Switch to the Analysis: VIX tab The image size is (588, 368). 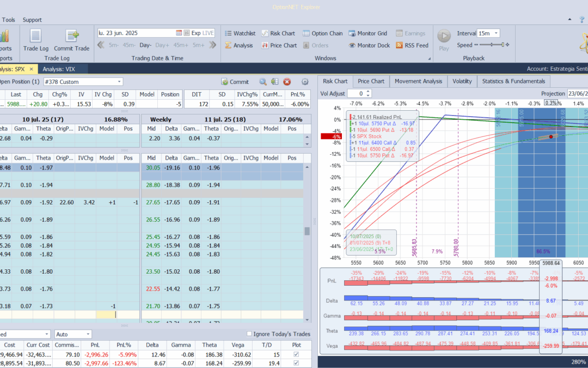pos(59,69)
